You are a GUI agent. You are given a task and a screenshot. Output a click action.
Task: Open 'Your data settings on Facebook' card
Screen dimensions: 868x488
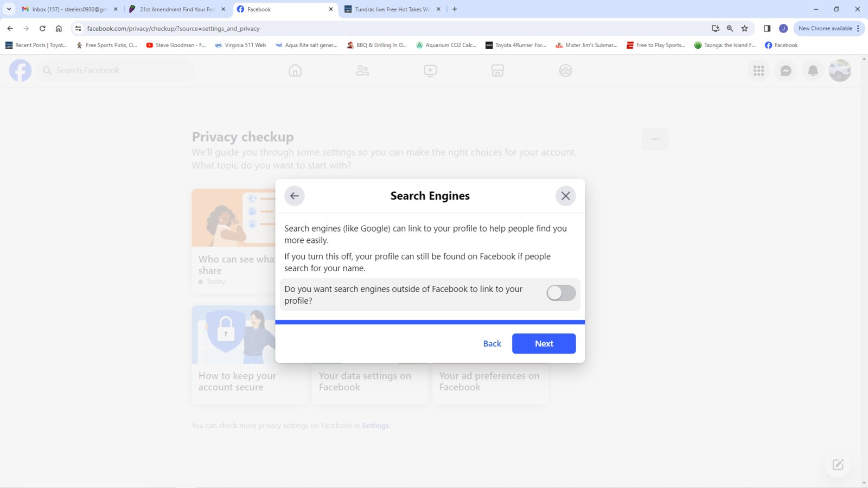tap(369, 382)
